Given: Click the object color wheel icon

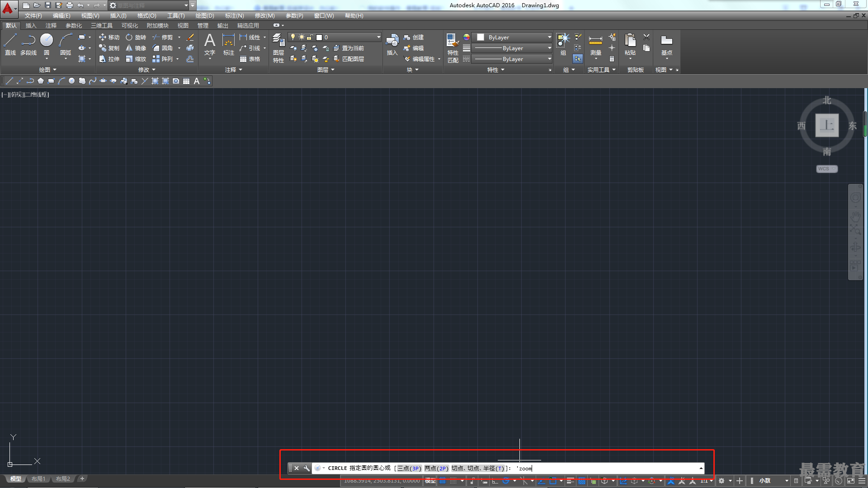Looking at the screenshot, I should coord(466,37).
